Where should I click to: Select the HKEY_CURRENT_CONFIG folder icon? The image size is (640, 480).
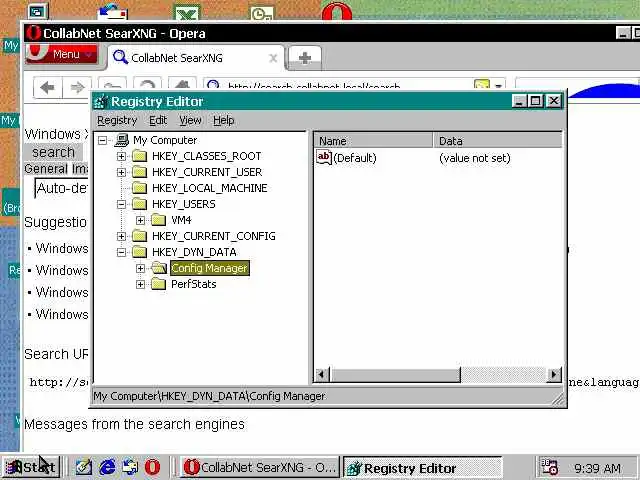pos(139,236)
